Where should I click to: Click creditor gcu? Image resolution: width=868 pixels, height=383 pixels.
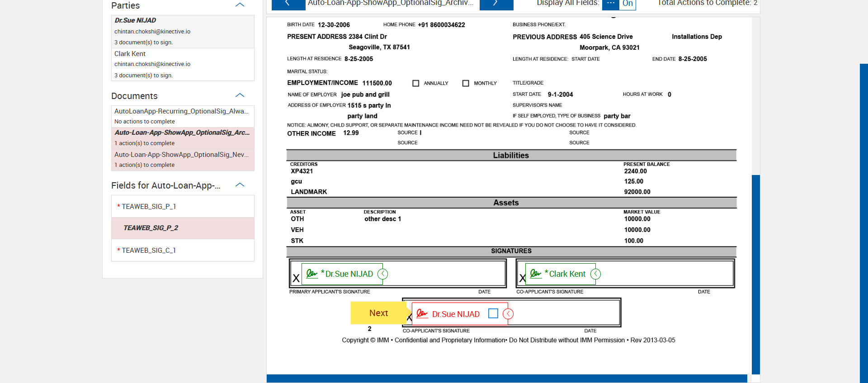297,181
